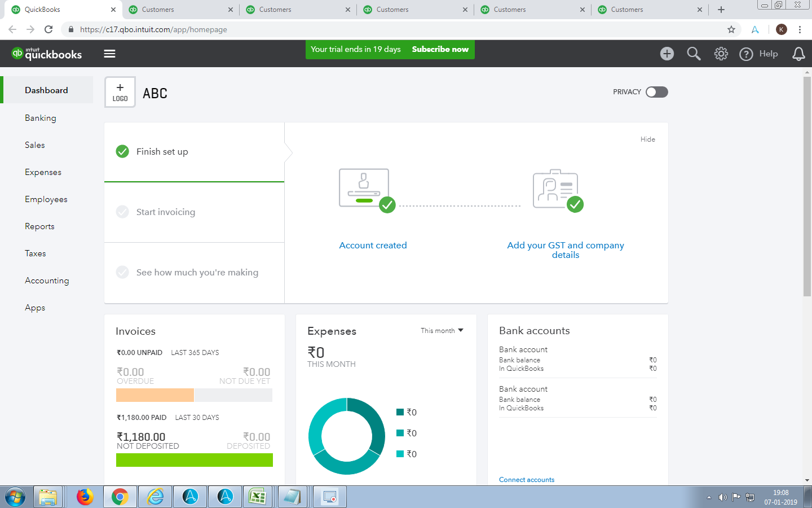Go to Reports in the sidebar
Screen dimensions: 812x508
point(39,226)
